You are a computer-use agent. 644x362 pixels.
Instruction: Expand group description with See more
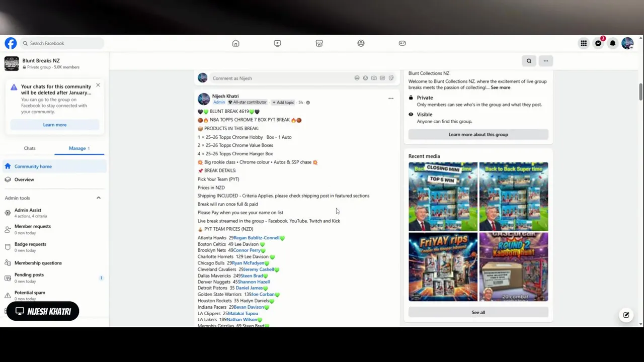point(500,87)
